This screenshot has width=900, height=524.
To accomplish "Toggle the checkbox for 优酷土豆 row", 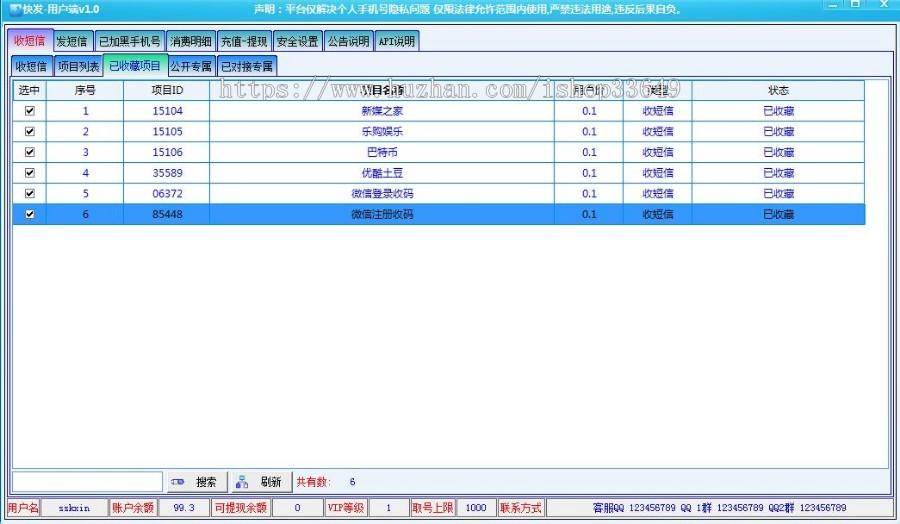I will coord(29,173).
